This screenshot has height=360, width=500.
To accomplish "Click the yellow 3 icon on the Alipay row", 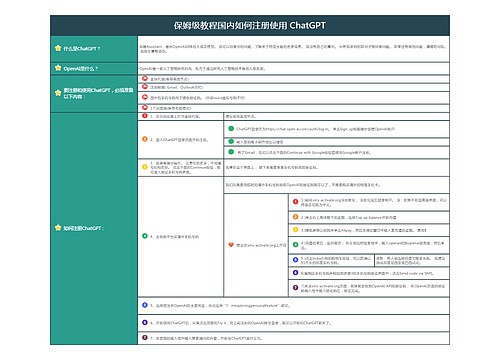I will [x=295, y=230].
